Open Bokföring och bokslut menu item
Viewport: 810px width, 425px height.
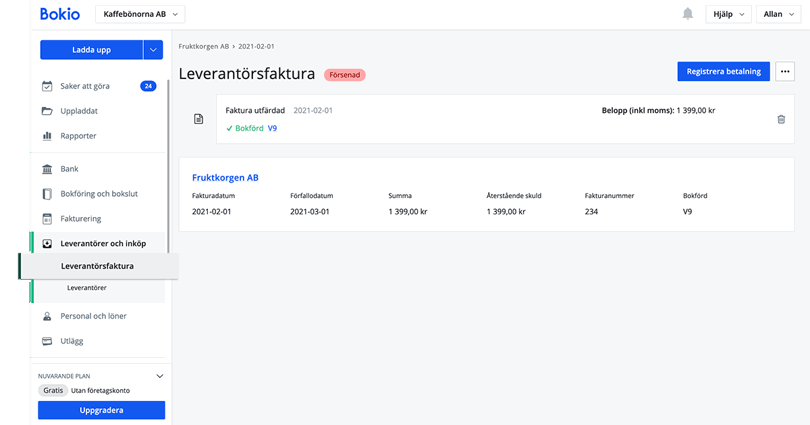pos(101,194)
